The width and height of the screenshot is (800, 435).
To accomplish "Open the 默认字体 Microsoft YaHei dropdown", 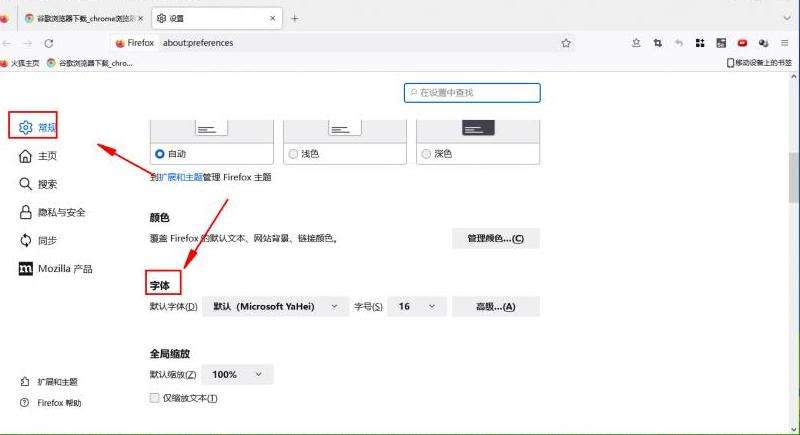I will click(276, 306).
